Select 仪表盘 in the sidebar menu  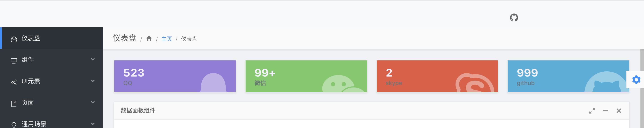tap(52, 38)
